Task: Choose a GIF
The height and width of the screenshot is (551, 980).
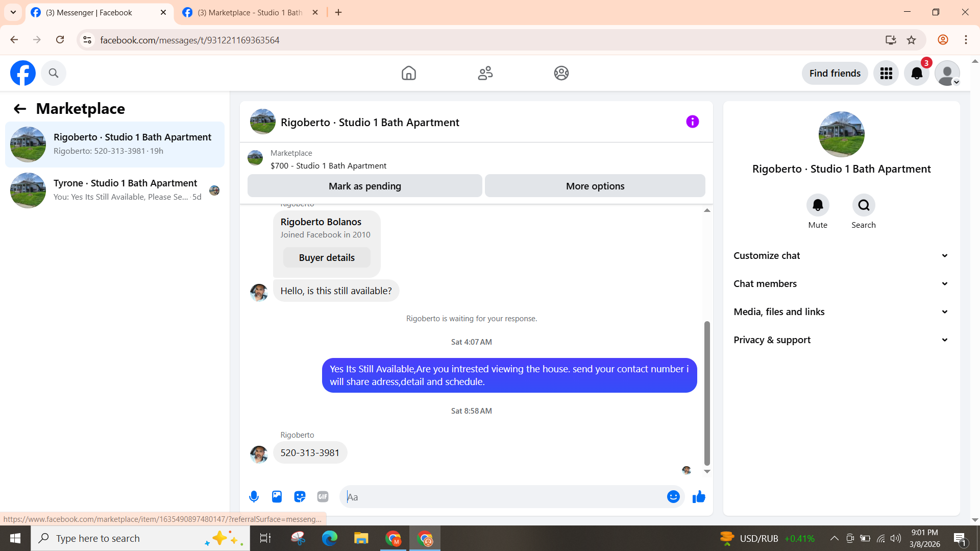Action: tap(323, 497)
